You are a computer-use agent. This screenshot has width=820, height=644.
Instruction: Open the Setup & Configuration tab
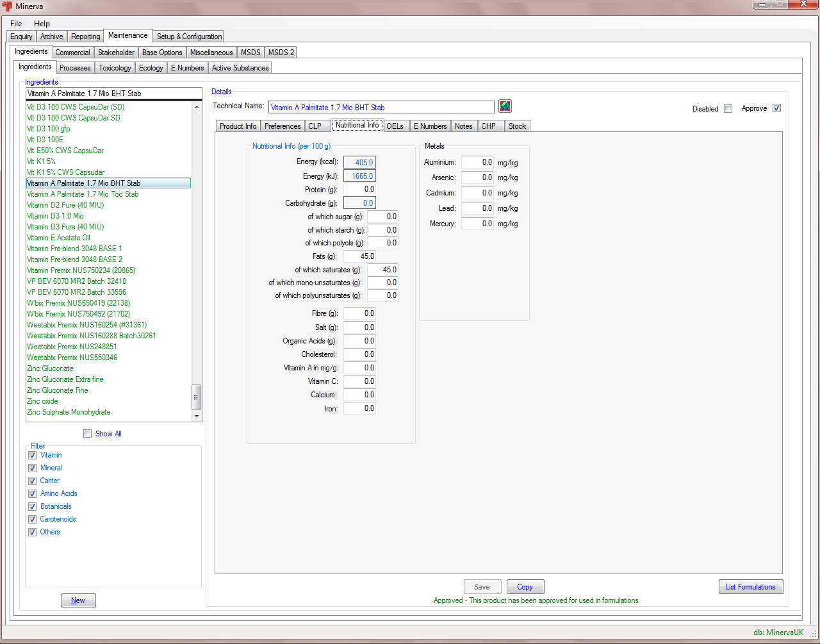pyautogui.click(x=189, y=37)
